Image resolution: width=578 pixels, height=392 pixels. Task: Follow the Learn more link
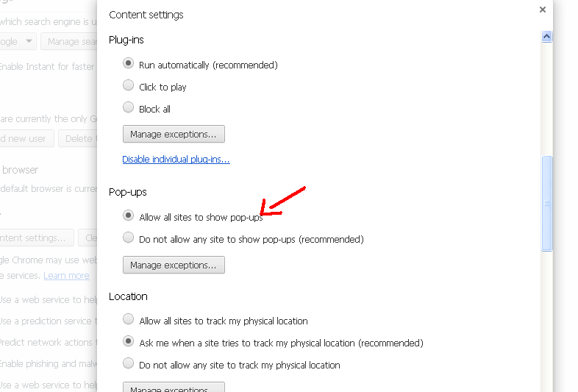point(66,276)
